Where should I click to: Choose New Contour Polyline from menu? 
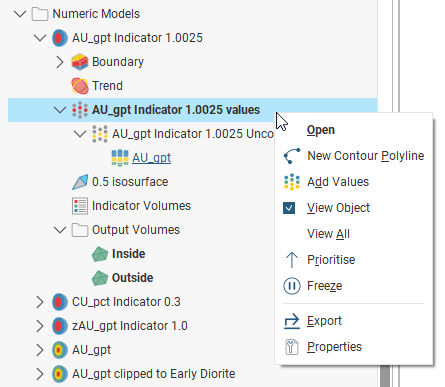365,156
